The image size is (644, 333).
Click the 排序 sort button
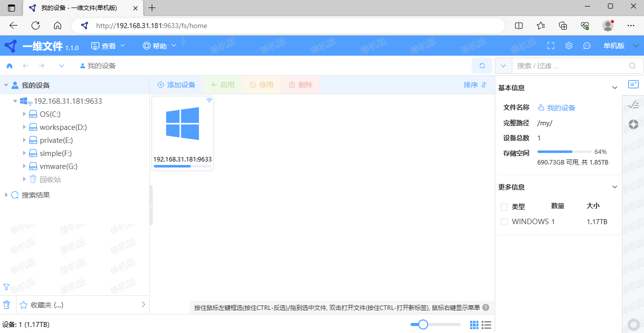pyautogui.click(x=475, y=85)
